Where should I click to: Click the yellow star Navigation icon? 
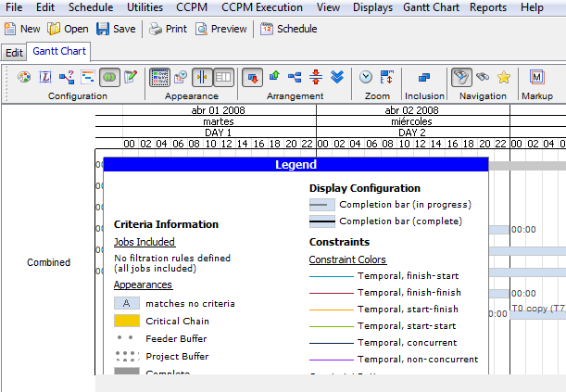pyautogui.click(x=503, y=78)
